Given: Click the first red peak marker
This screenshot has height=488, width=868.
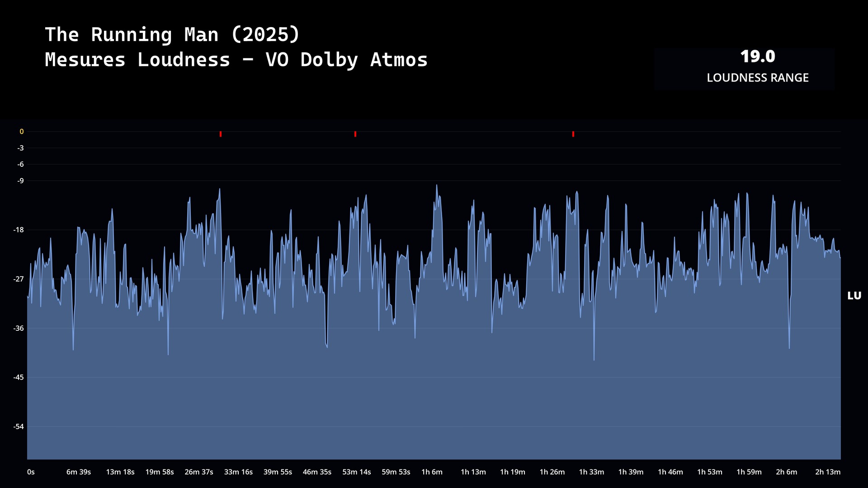Looking at the screenshot, I should tap(221, 134).
